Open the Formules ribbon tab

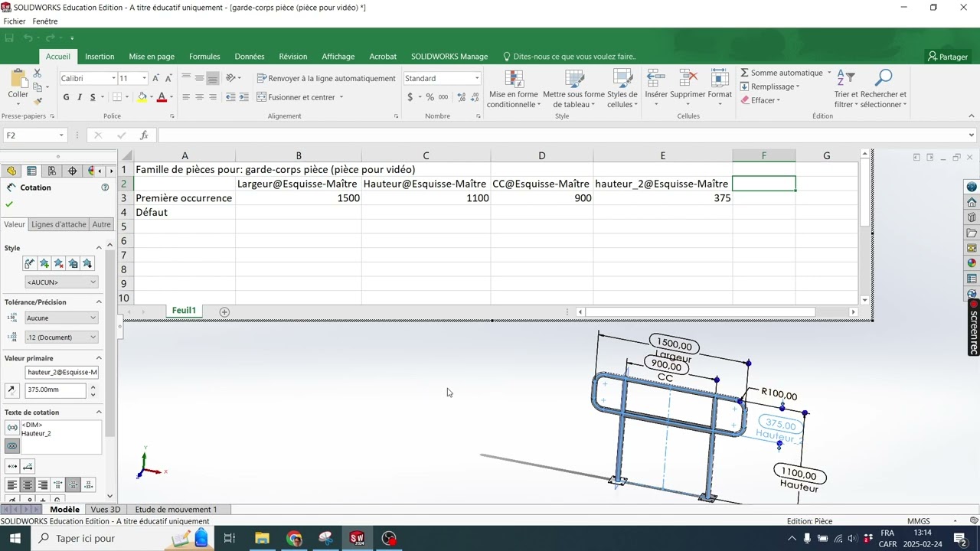(204, 57)
